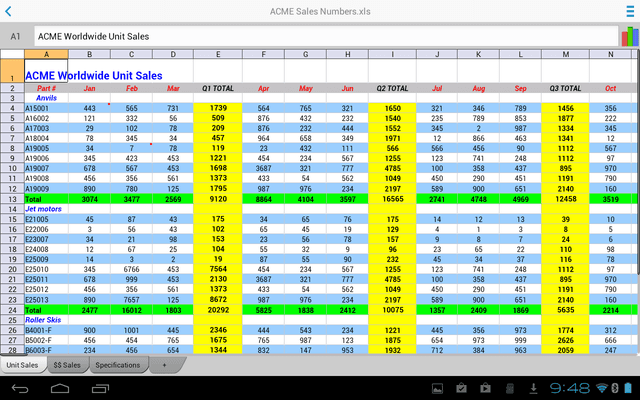This screenshot has height=400, width=640.
Task: Open the Play Store updates notification icon
Action: tap(461, 388)
